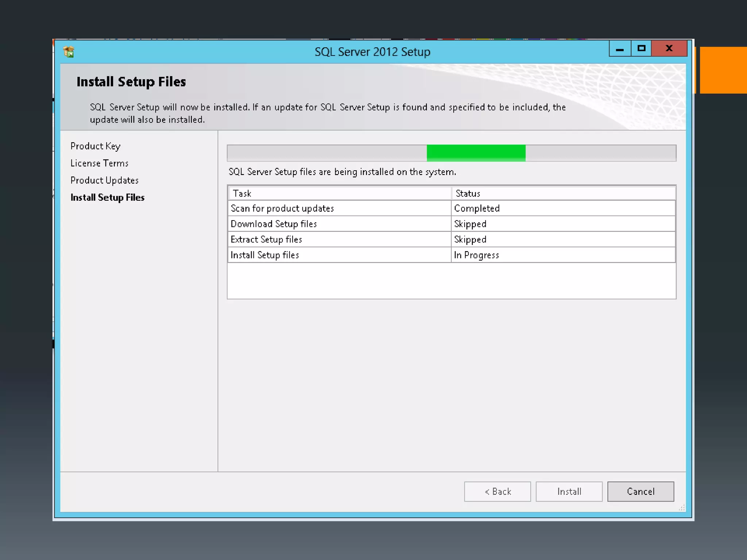747x560 pixels.
Task: Close the SQL Server 2012 Setup window
Action: click(669, 49)
